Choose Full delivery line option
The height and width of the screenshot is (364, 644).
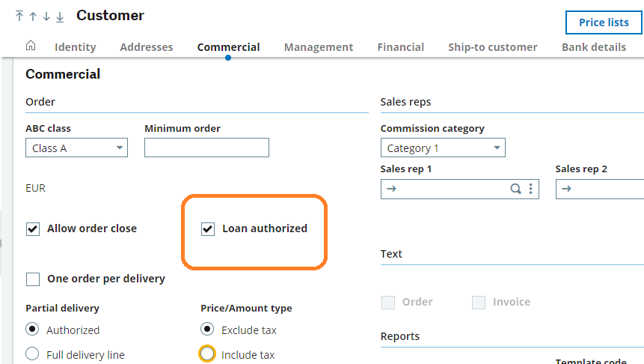pos(33,354)
